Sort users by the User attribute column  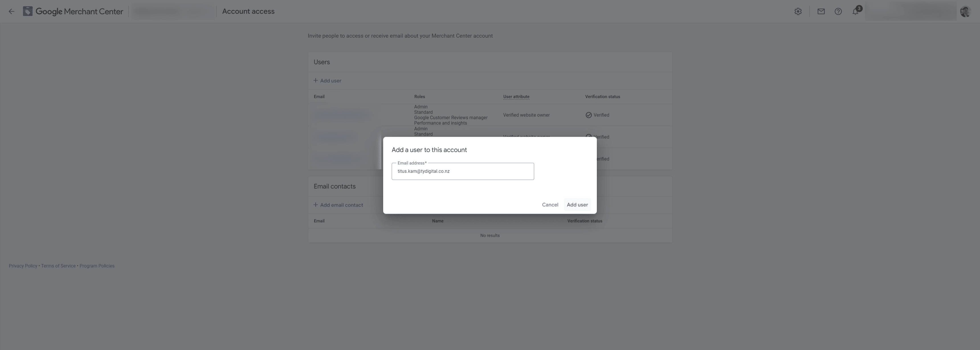516,96
